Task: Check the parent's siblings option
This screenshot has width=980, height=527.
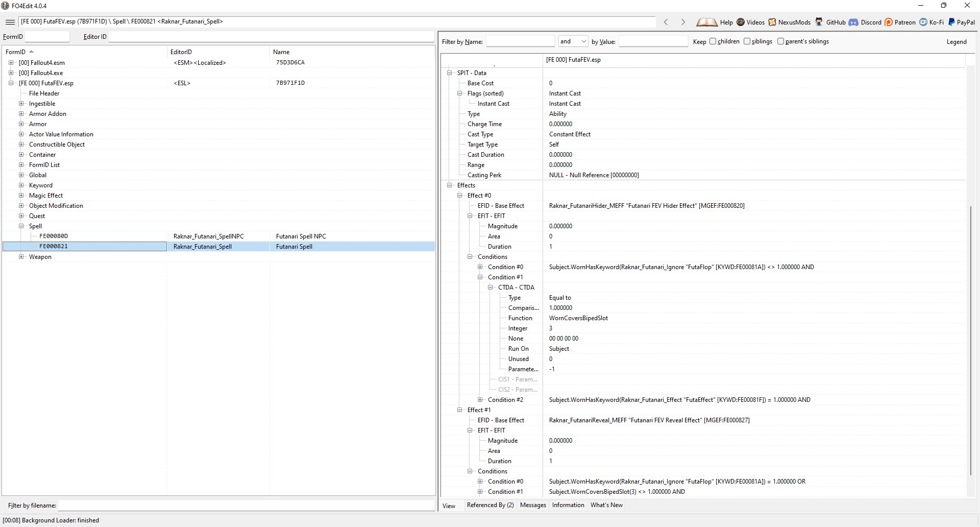Action: [x=781, y=41]
